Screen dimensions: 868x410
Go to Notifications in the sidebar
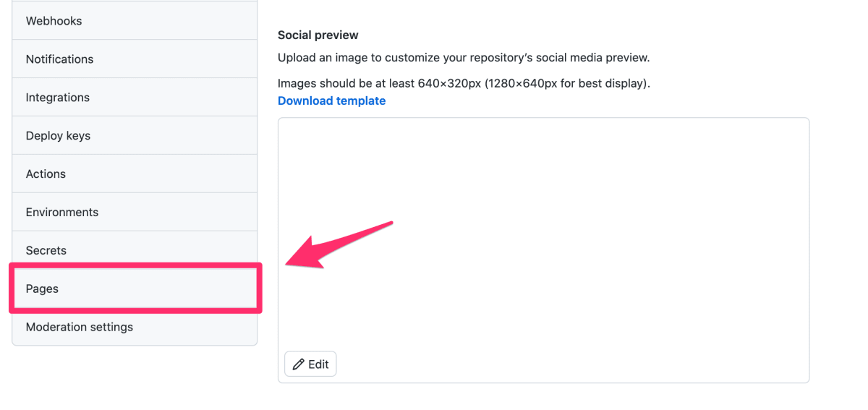[135, 59]
